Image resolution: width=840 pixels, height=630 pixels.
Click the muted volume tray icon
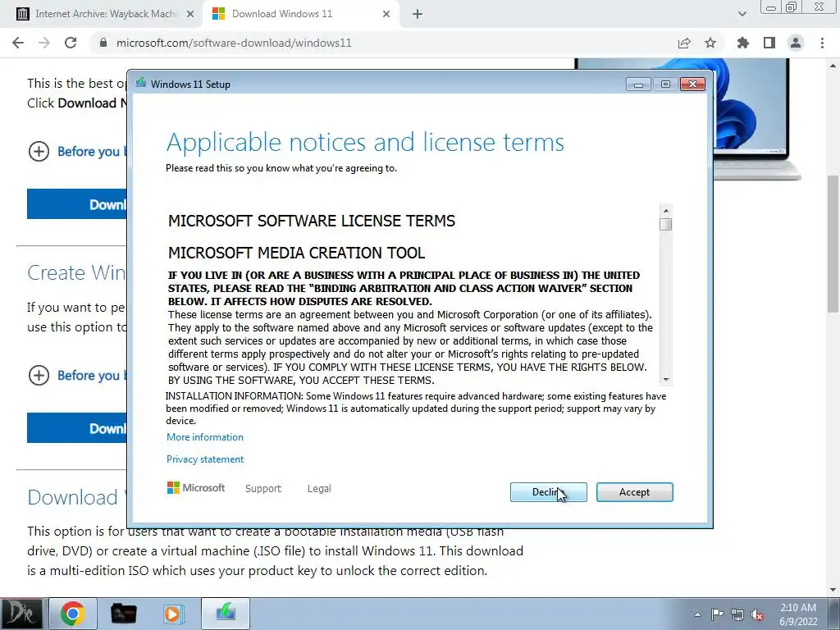coord(757,614)
